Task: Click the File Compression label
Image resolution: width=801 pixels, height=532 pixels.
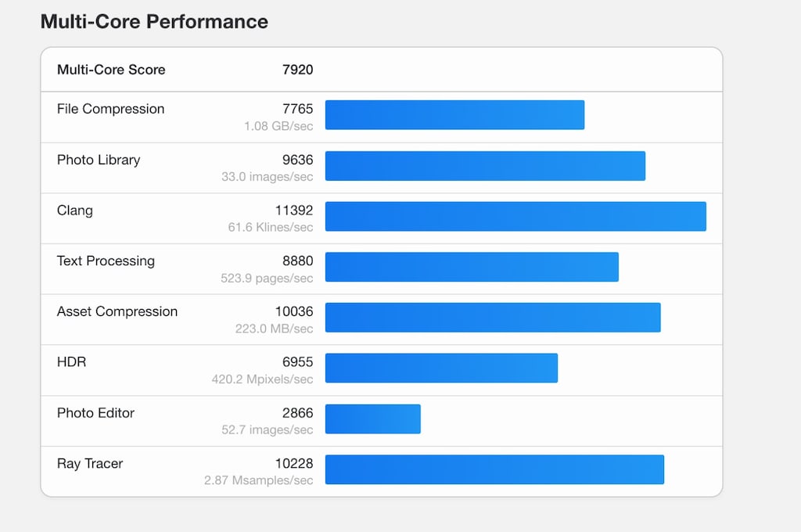Action: 110,109
